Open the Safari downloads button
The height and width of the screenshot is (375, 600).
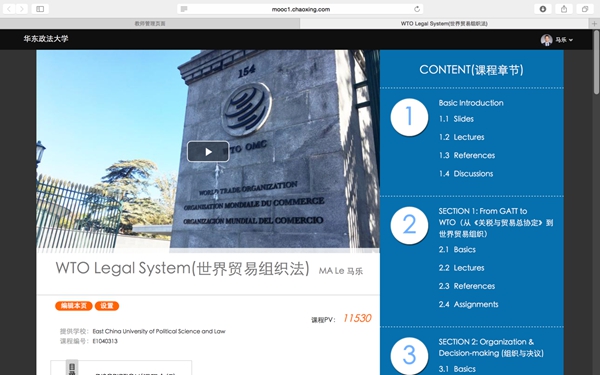click(x=543, y=9)
